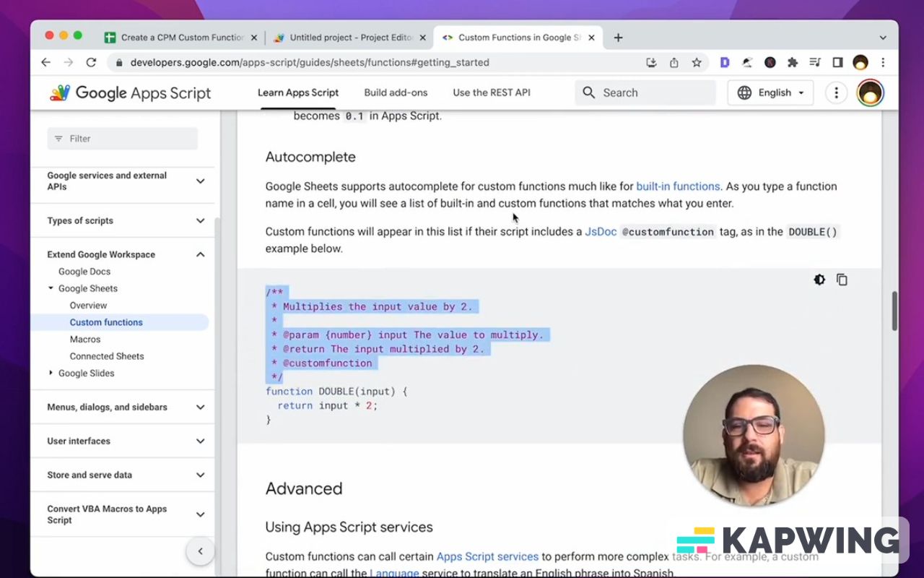Select Custom Functions in Google Sheets tab
924x578 pixels.
(518, 38)
